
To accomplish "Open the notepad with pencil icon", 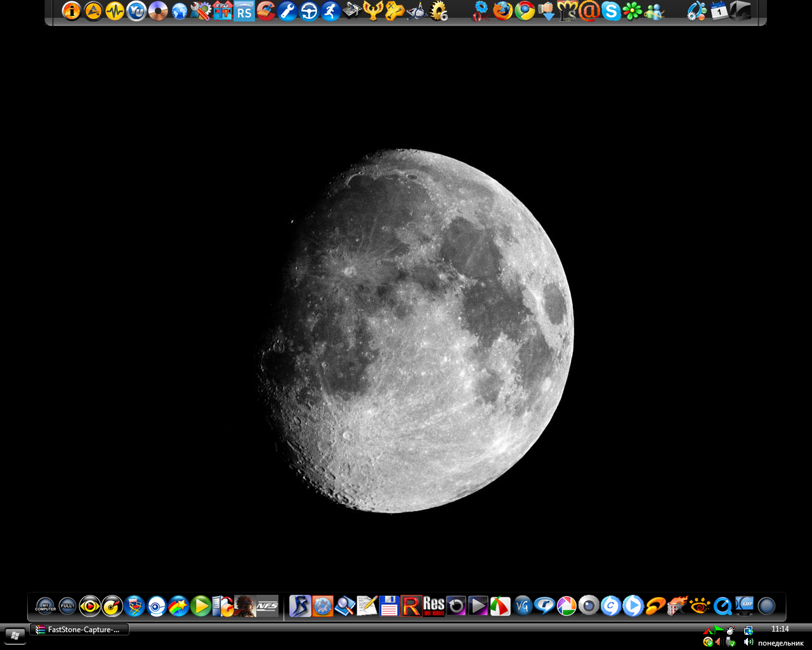I will [367, 606].
